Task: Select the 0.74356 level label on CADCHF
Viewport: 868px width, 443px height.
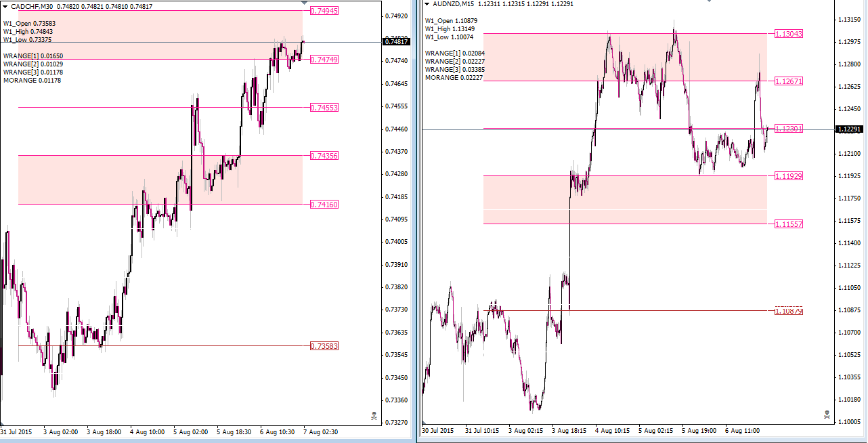Action: click(324, 156)
